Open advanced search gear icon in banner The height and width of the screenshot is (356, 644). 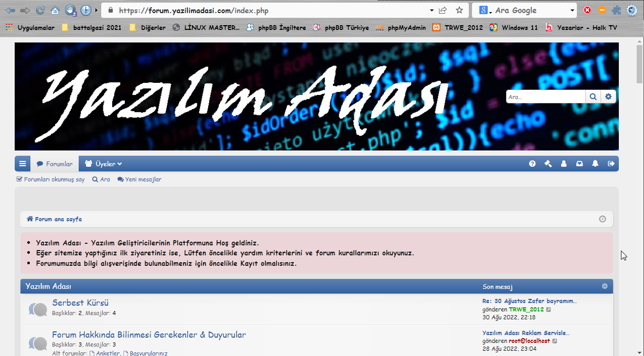tap(608, 97)
